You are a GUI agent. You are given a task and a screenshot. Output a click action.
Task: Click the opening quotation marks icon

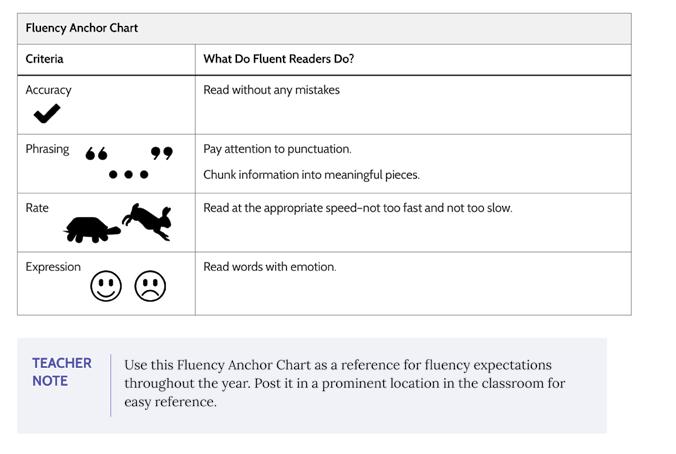(96, 154)
